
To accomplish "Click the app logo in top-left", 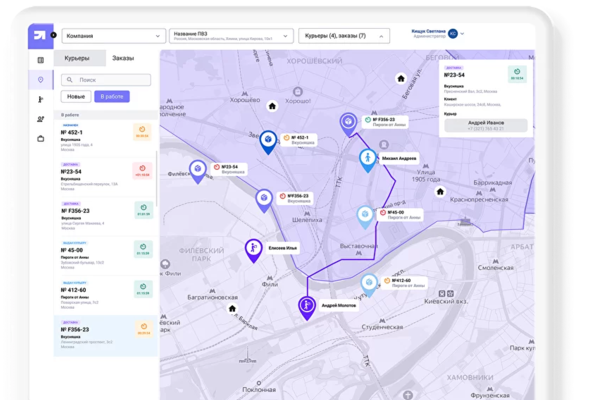I will [x=39, y=35].
